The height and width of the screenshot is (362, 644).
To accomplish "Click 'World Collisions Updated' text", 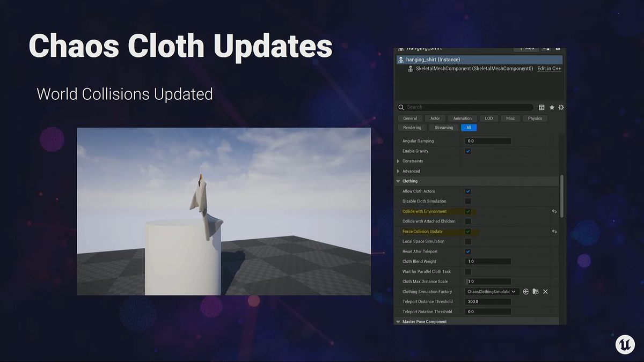I will pos(125,94).
